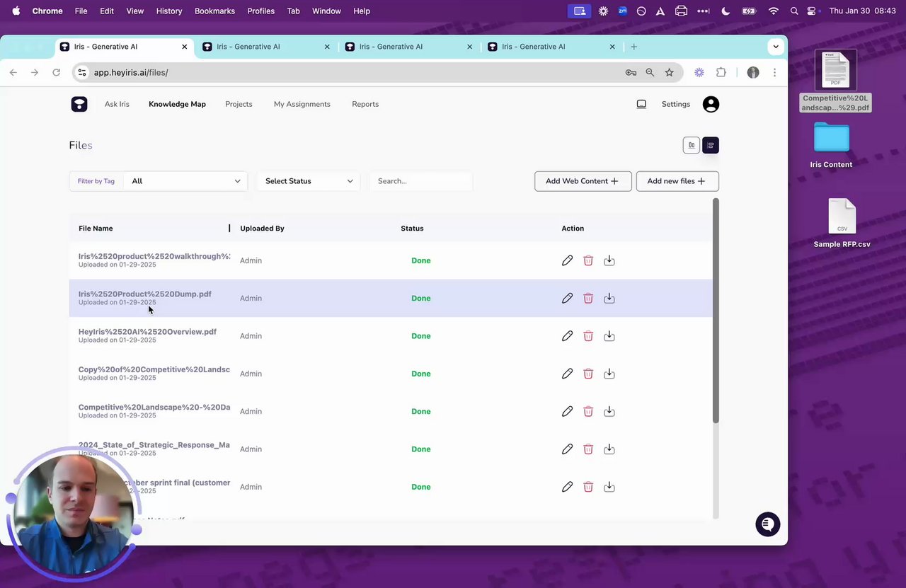Edit HeyIris AI Overview.pdf entry

567,336
